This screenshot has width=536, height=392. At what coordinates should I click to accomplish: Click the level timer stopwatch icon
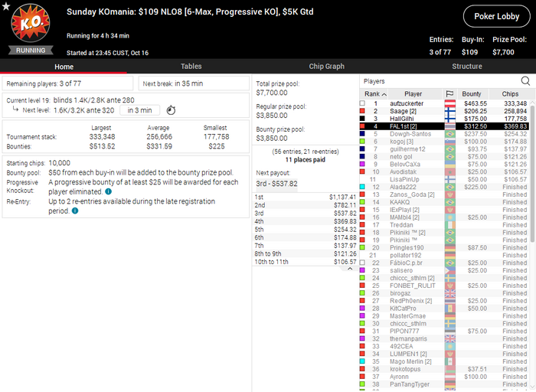[x=171, y=110]
